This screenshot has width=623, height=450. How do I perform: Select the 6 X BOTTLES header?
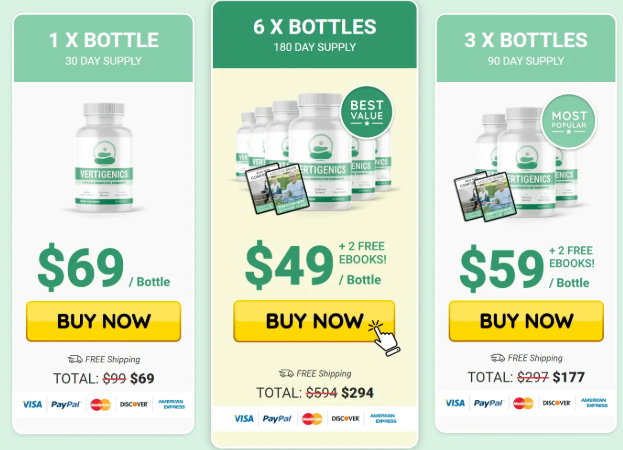point(314,35)
